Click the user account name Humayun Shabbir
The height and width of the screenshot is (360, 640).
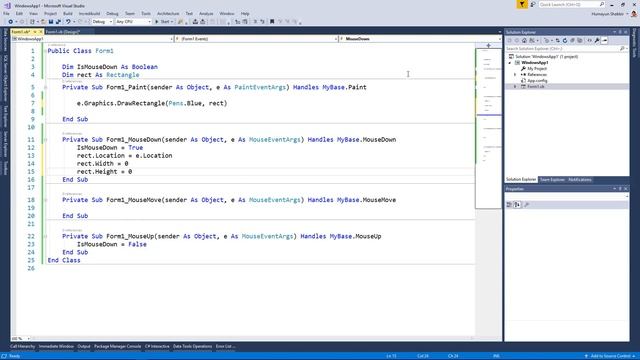607,14
